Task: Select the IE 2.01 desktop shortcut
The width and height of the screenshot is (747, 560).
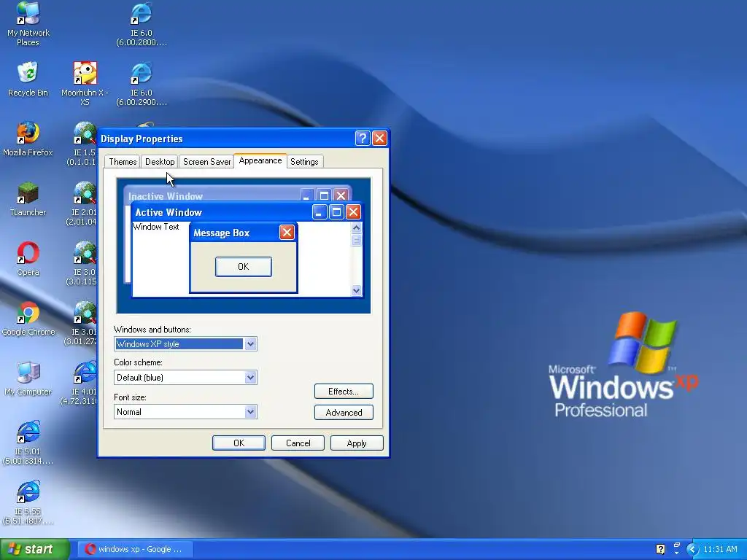Action: pos(83,204)
